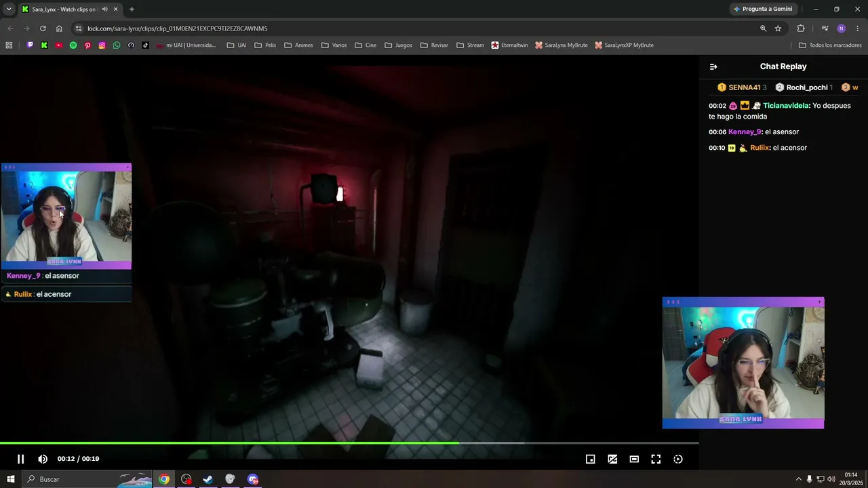868x488 pixels.
Task: Go to the browser home page
Action: point(59,28)
